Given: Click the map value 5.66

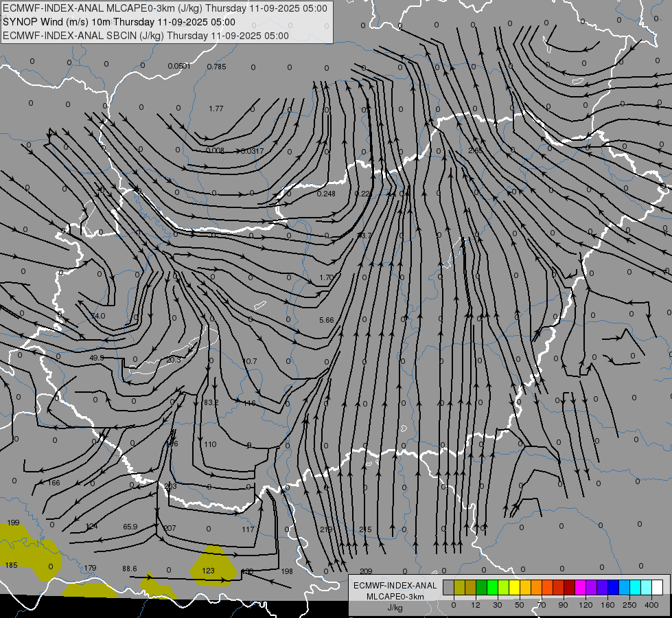Looking at the screenshot, I should coord(327,321).
